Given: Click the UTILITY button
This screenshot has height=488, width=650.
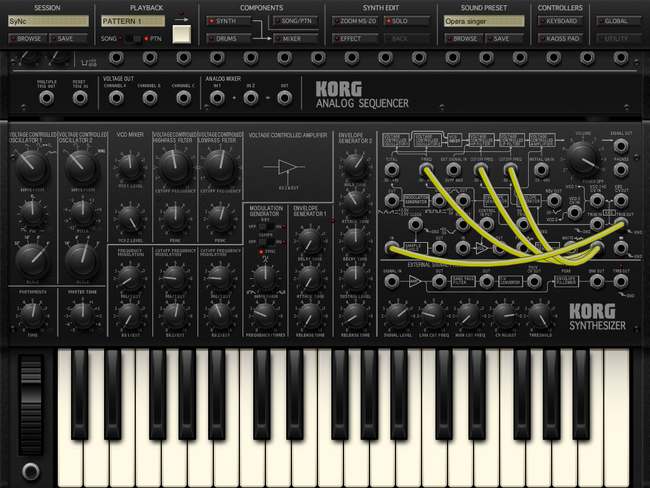Looking at the screenshot, I should pos(618,39).
